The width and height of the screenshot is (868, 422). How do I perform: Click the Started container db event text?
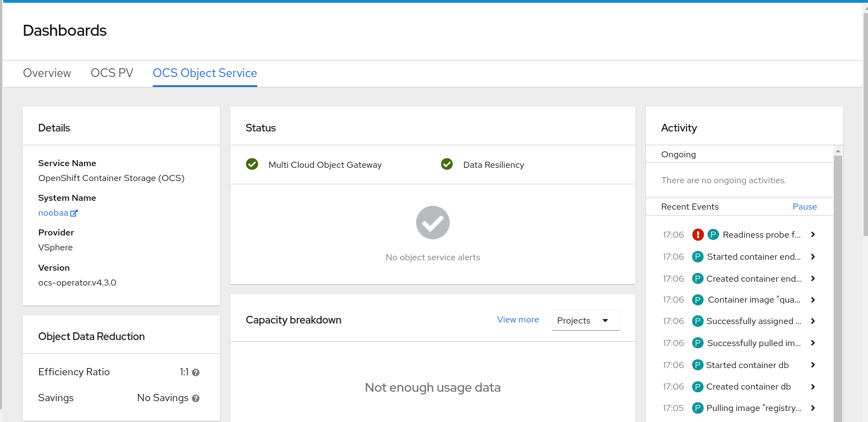point(747,365)
